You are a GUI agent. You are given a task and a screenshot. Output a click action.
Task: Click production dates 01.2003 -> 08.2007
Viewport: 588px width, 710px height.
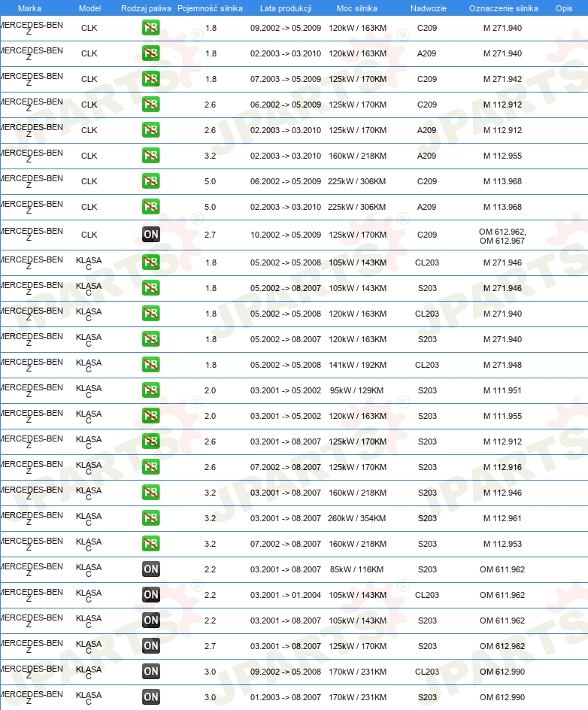(286, 697)
